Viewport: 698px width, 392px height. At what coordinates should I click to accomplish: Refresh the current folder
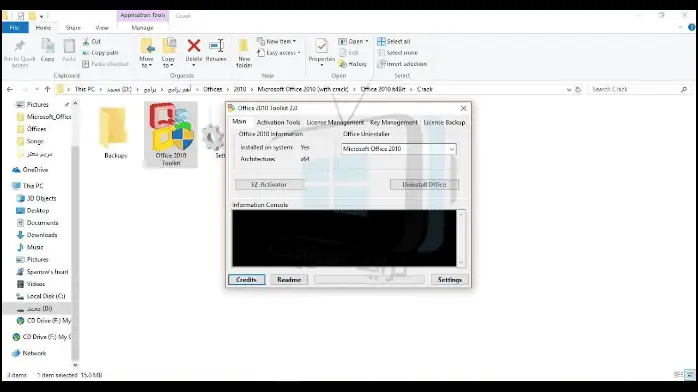pos(578,89)
